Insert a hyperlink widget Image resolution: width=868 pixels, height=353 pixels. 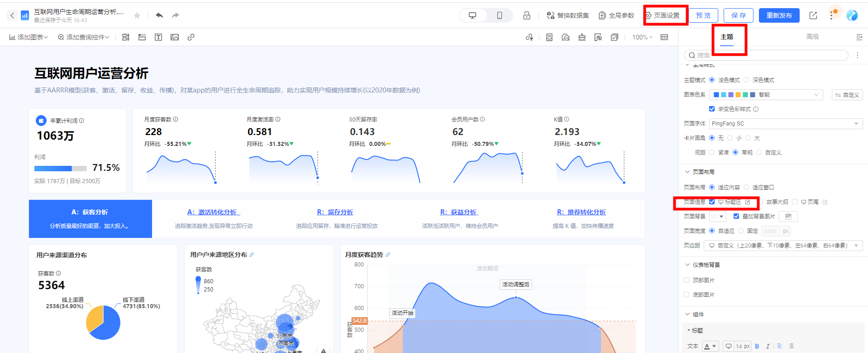pyautogui.click(x=191, y=37)
